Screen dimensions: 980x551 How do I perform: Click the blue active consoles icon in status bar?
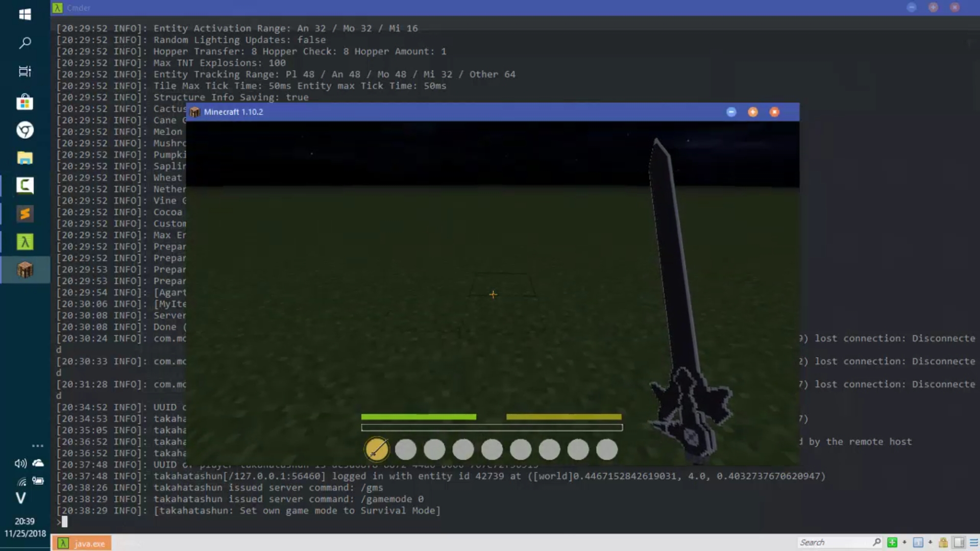[918, 542]
